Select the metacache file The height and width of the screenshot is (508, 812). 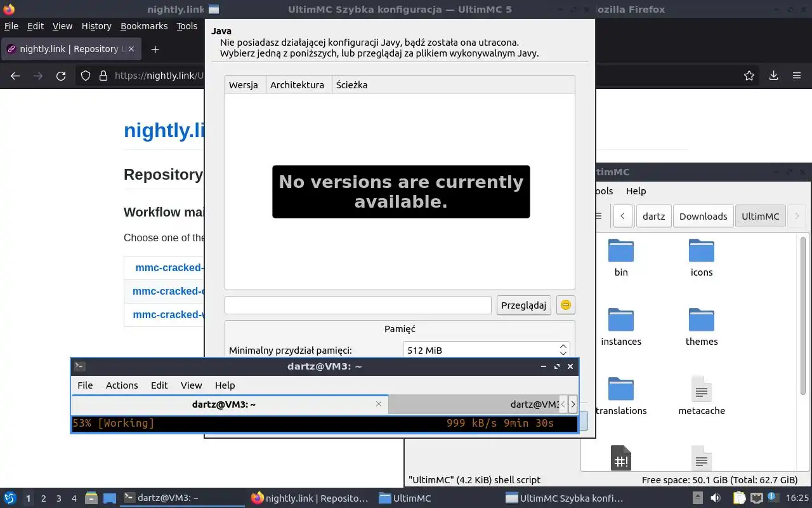point(702,396)
